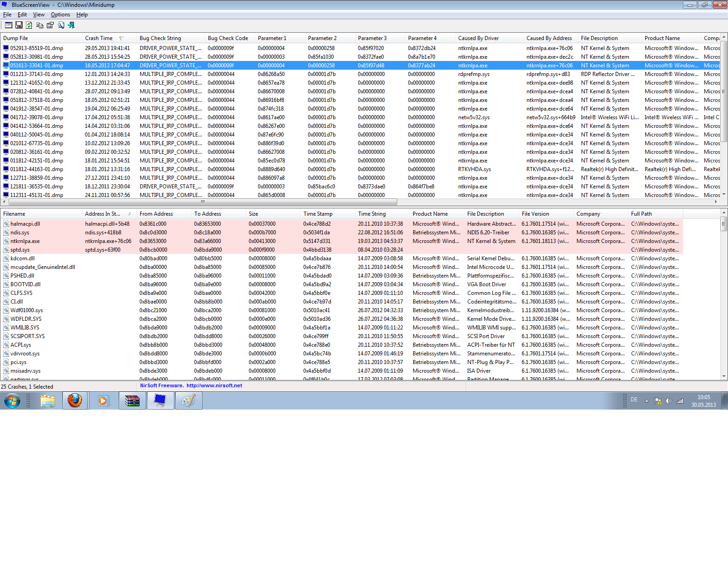Click the netw5v32.sys caused-by-driver cell
The width and height of the screenshot is (728, 572).
click(x=474, y=117)
